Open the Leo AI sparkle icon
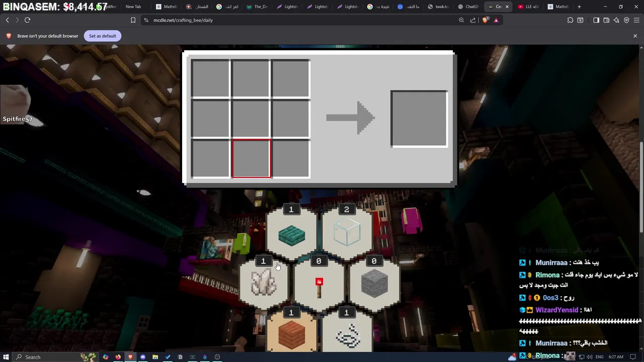This screenshot has width=644, height=362. click(616, 20)
